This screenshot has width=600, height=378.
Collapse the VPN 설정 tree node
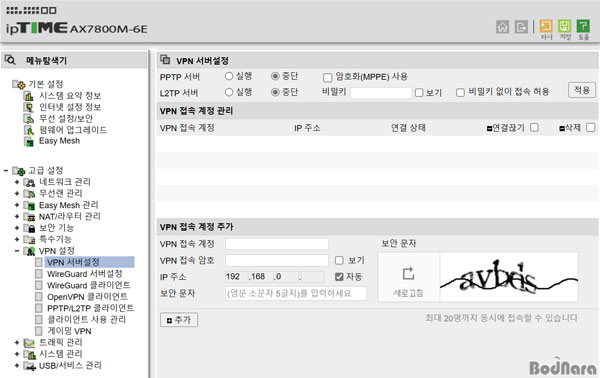pyautogui.click(x=17, y=251)
